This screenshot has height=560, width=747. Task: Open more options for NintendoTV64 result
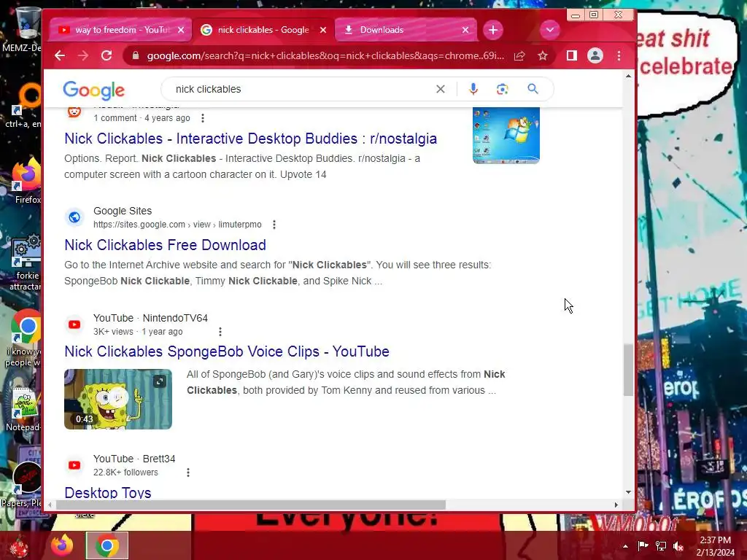220,332
